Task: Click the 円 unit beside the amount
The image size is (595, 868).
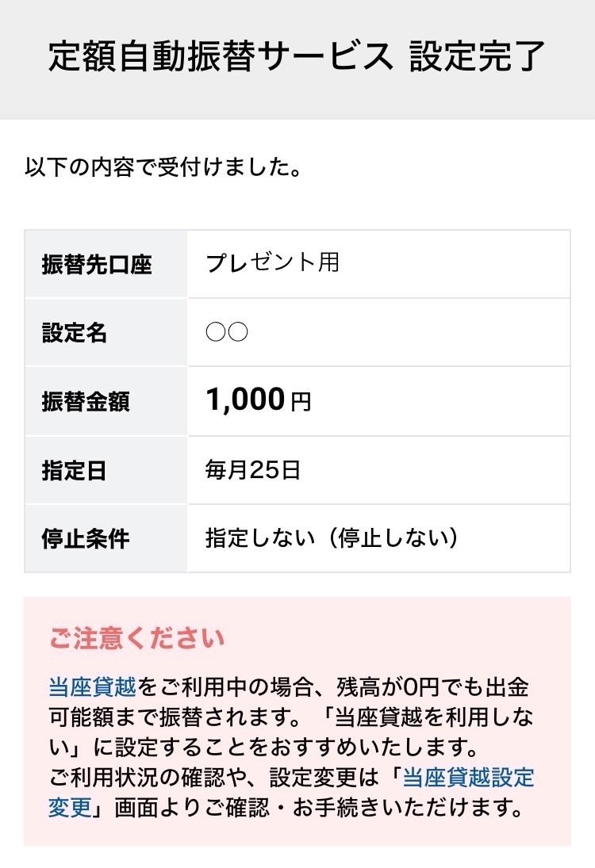Action: (301, 402)
